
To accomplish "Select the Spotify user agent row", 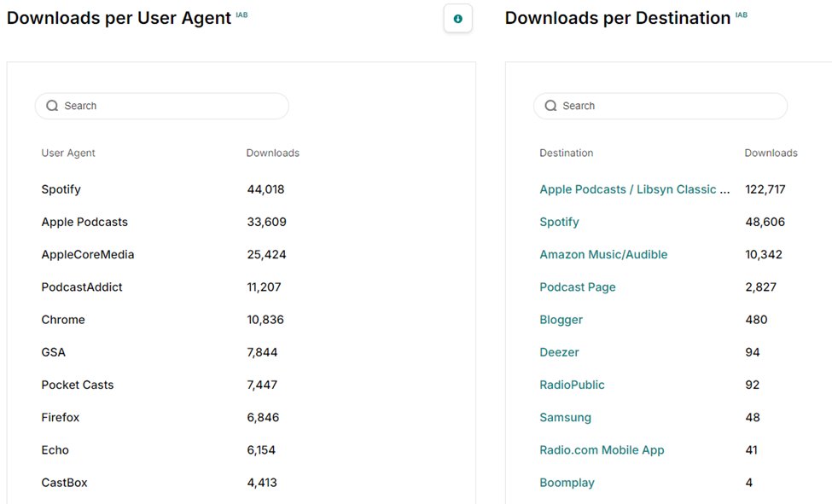I will coord(61,189).
